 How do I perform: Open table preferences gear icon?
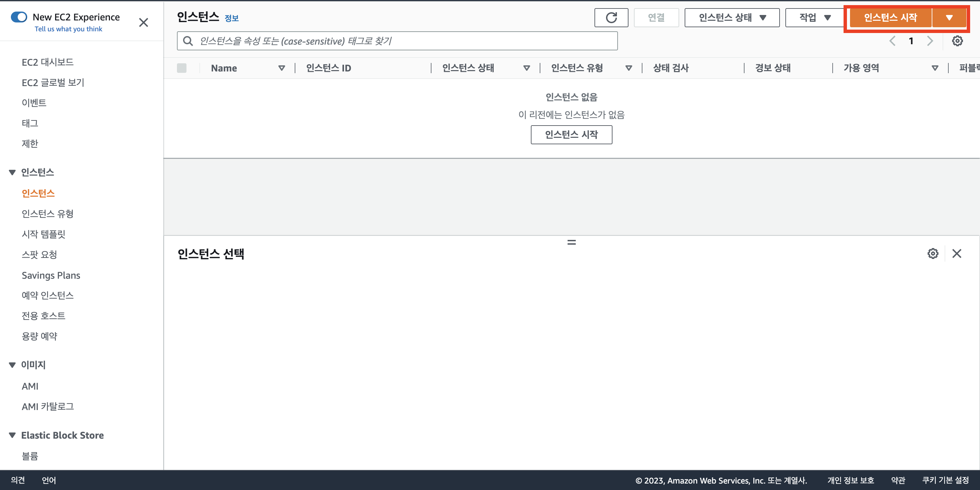pyautogui.click(x=957, y=41)
